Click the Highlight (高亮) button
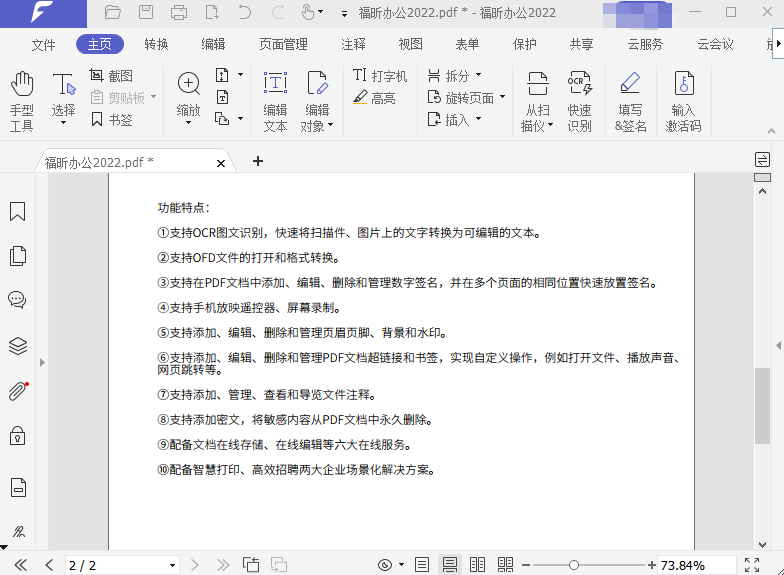 tap(374, 98)
